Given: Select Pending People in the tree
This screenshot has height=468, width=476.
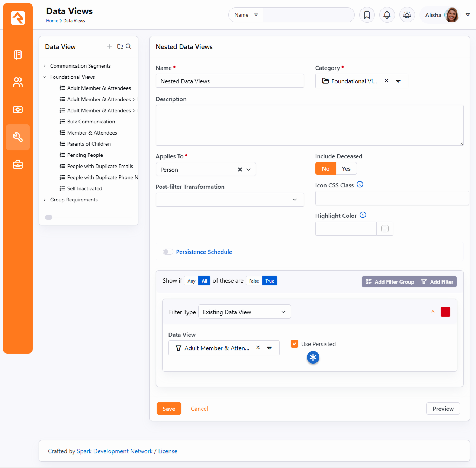Looking at the screenshot, I should 85,155.
